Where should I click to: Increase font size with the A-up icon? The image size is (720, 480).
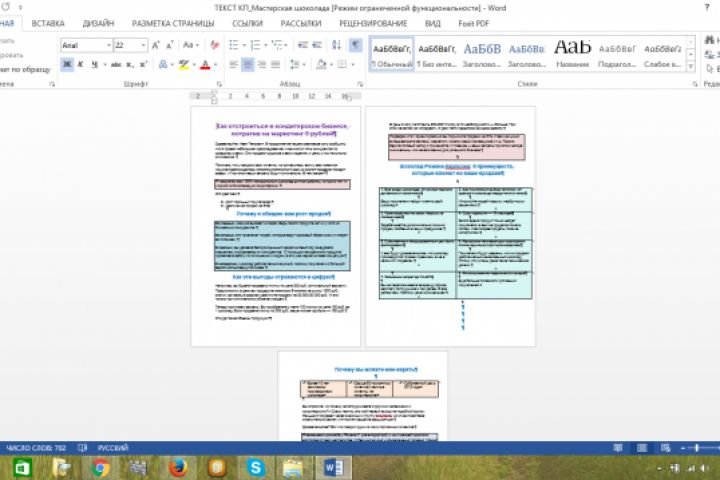[156, 45]
